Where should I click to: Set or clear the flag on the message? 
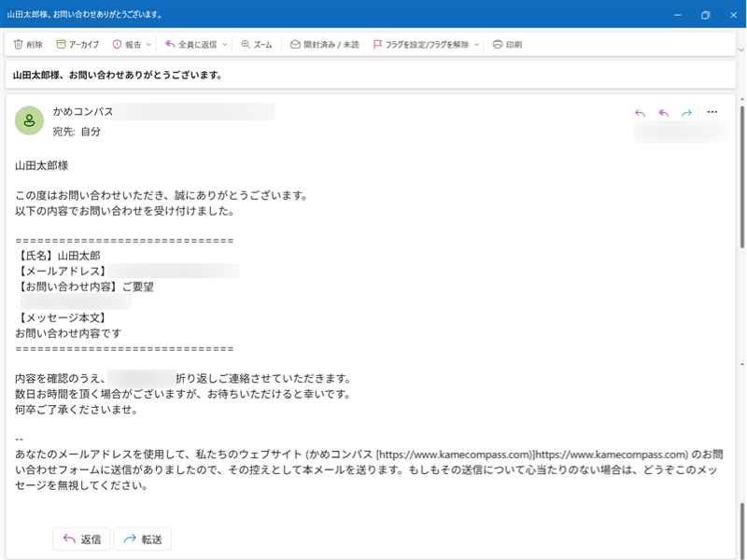(x=421, y=44)
